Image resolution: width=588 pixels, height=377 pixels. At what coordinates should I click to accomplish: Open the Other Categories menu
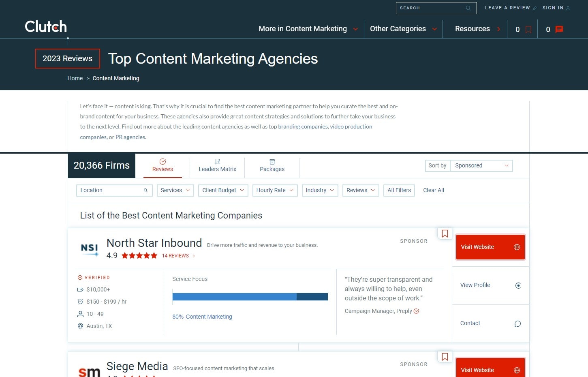coord(402,28)
